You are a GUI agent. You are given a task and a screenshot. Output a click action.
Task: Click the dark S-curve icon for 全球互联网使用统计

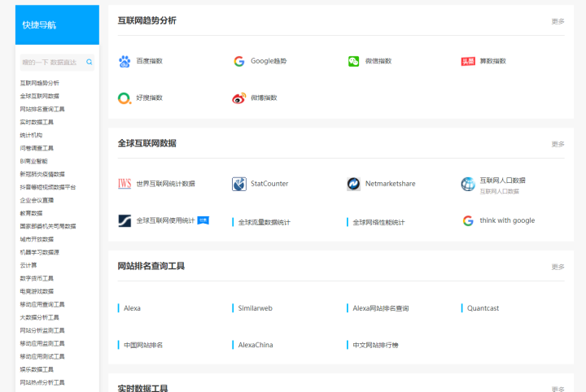(125, 220)
